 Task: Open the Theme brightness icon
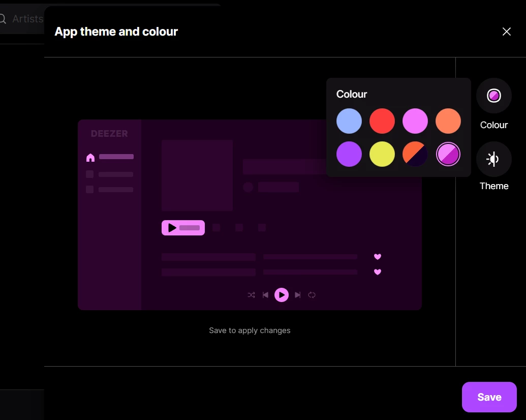[494, 159]
